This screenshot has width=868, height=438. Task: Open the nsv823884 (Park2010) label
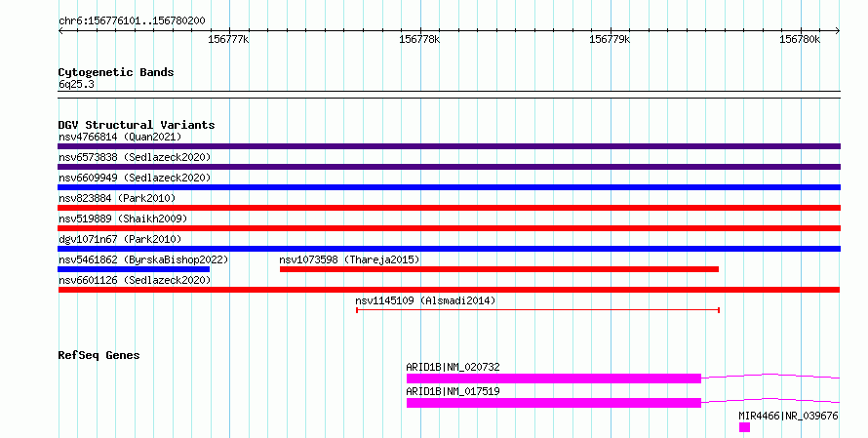[x=117, y=198]
